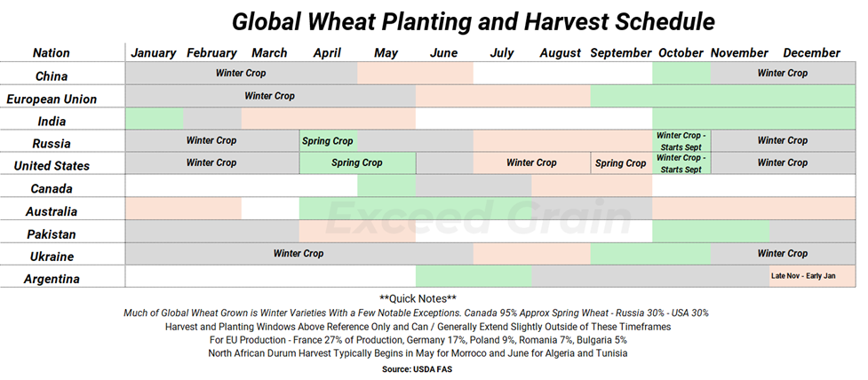The image size is (868, 380).
Task: Click the Global Wheat Planting chart title
Action: (473, 20)
